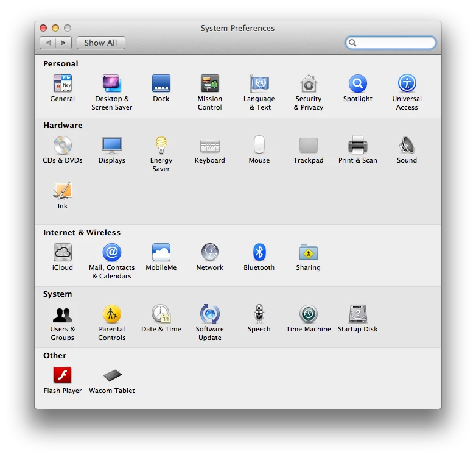Viewport: 476px width, 457px height.
Task: Go back with the left arrow button
Action: click(47, 43)
